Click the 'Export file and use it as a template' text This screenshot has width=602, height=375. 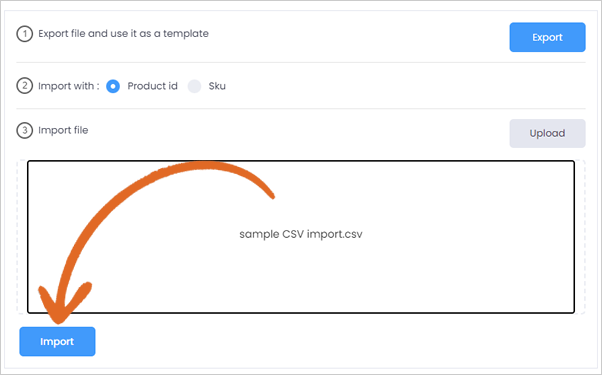coord(123,34)
